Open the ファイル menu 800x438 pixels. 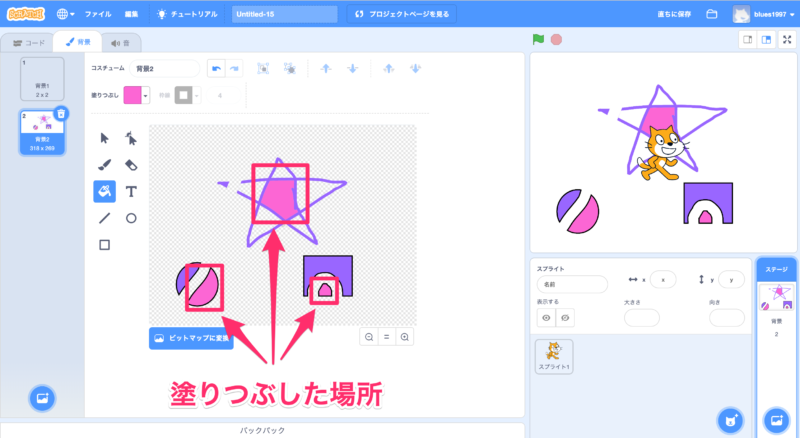[98, 14]
